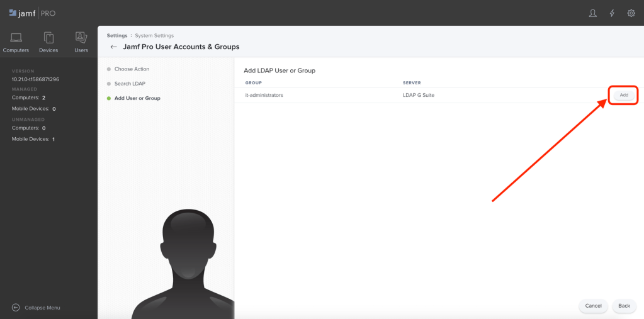Click the GROUP column header
Screen dimensions: 644x319
pyautogui.click(x=253, y=82)
